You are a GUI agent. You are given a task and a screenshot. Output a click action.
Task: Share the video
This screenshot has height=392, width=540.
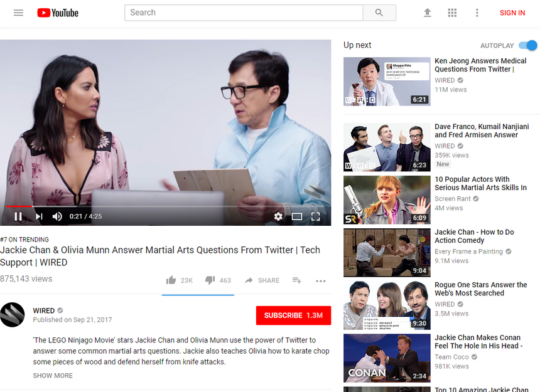(x=262, y=280)
